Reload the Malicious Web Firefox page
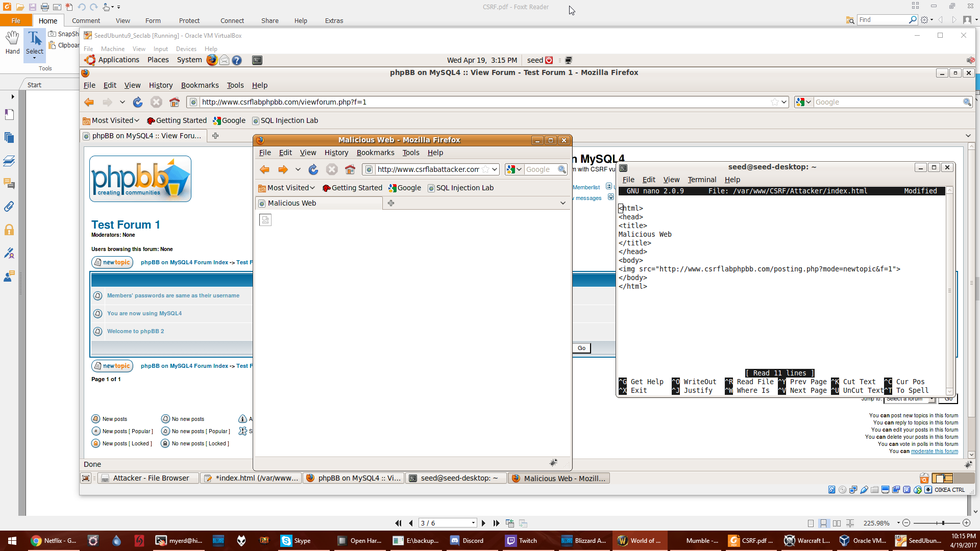This screenshot has height=551, width=980. coord(313,169)
